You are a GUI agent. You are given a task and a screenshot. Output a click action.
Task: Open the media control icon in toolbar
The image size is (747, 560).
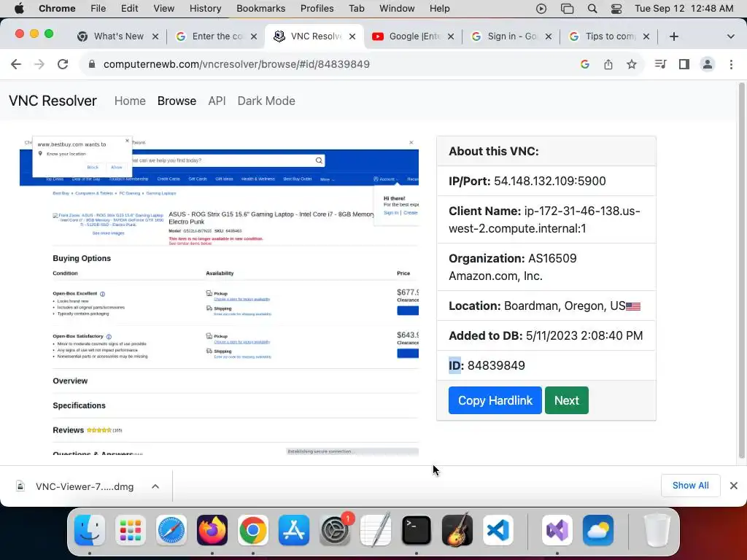(660, 64)
